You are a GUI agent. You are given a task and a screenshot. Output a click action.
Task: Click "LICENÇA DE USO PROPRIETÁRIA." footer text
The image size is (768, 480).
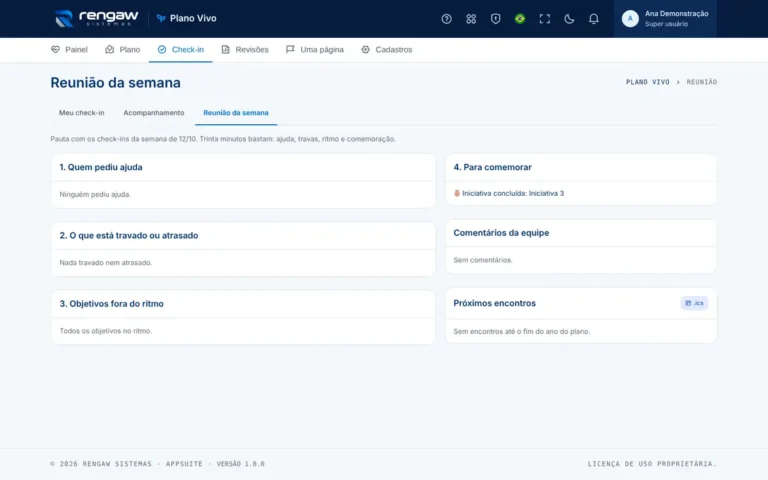pos(652,464)
